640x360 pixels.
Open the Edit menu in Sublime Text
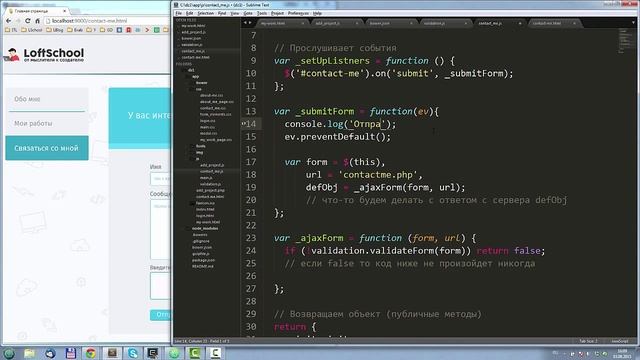point(189,13)
